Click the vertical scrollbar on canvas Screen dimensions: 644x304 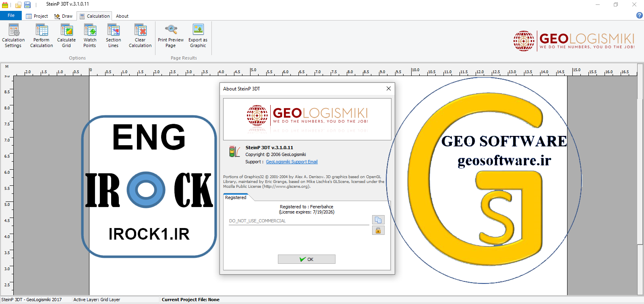pyautogui.click(x=640, y=171)
